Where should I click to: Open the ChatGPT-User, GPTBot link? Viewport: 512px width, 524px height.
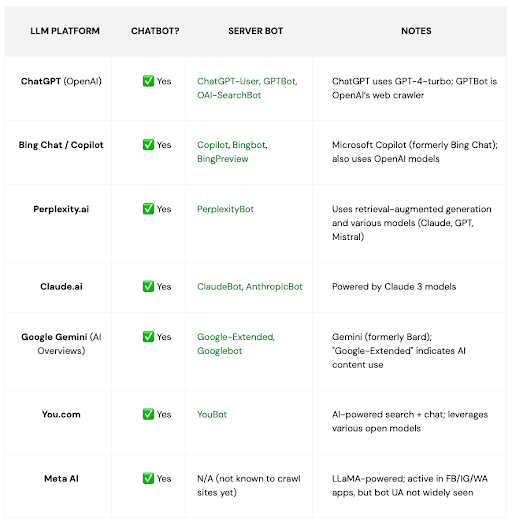247,81
